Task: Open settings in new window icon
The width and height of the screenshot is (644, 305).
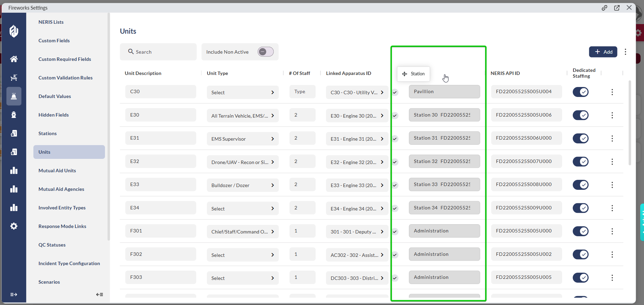Action: [617, 8]
